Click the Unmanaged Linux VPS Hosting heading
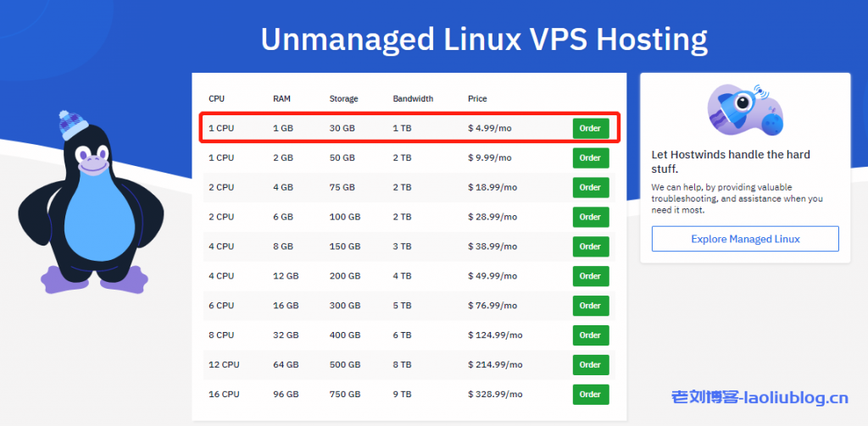Viewport: 868px width, 426px height. pos(483,39)
